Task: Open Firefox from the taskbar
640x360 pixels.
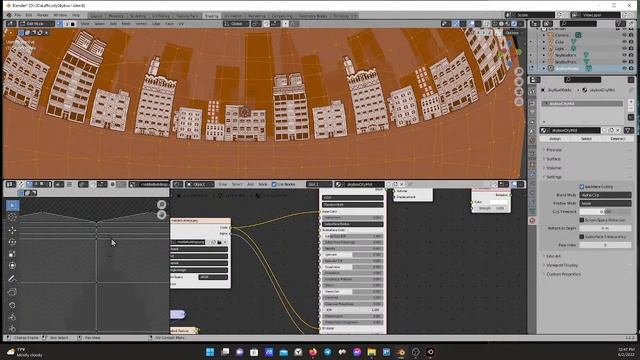Action: click(x=313, y=352)
